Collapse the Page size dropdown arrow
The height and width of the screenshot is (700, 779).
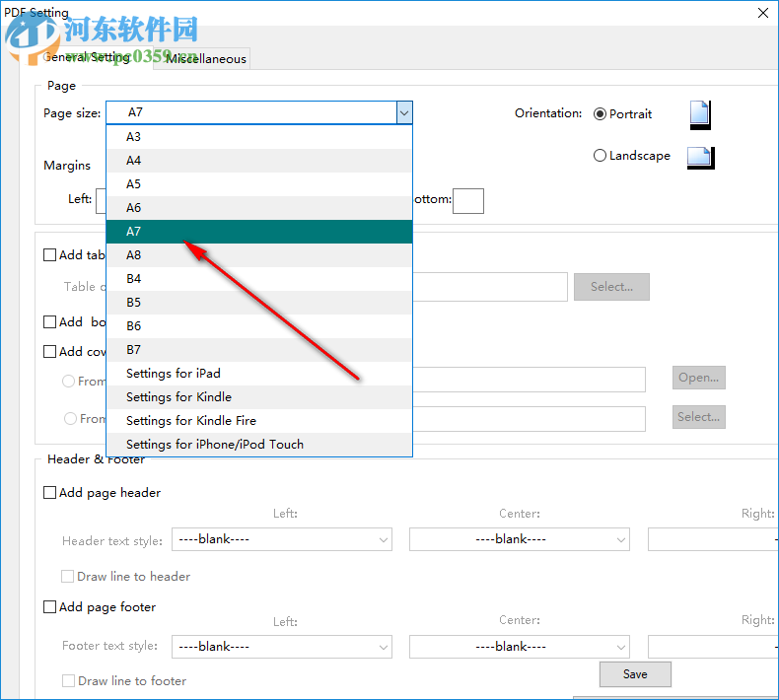click(x=404, y=112)
